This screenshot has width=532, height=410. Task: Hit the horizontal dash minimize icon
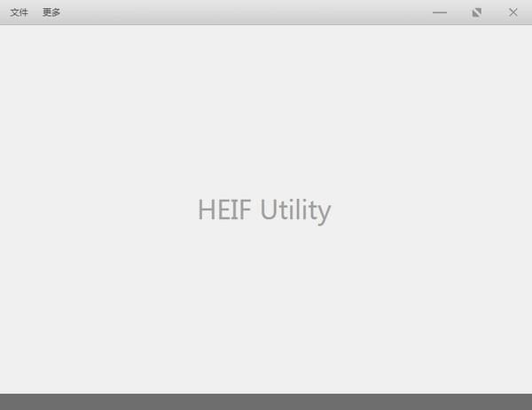440,12
